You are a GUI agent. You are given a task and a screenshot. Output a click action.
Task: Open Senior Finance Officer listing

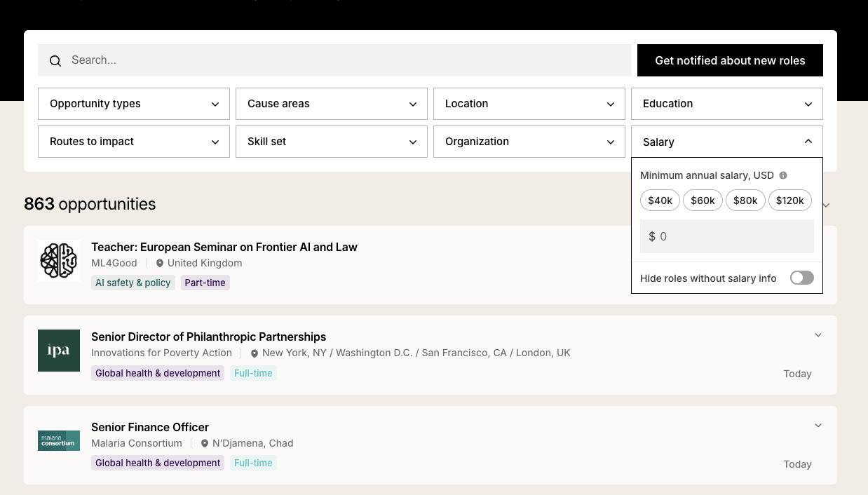coord(150,427)
